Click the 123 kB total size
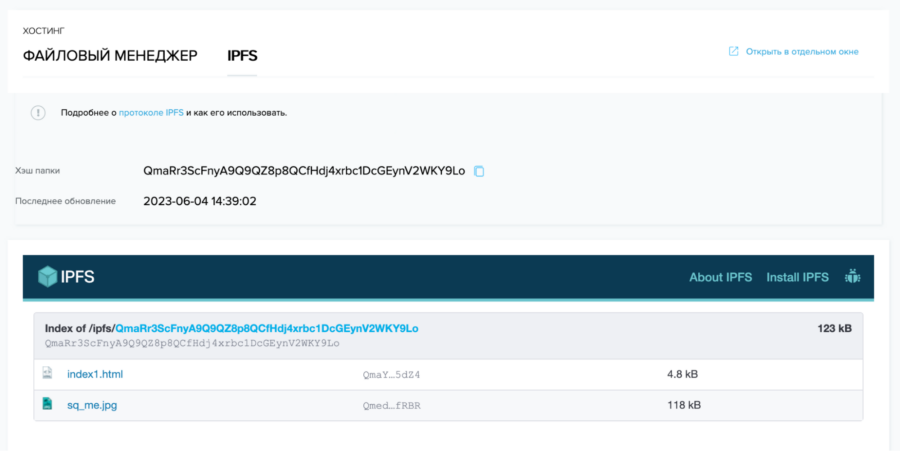The width and height of the screenshot is (900, 451). coord(835,328)
